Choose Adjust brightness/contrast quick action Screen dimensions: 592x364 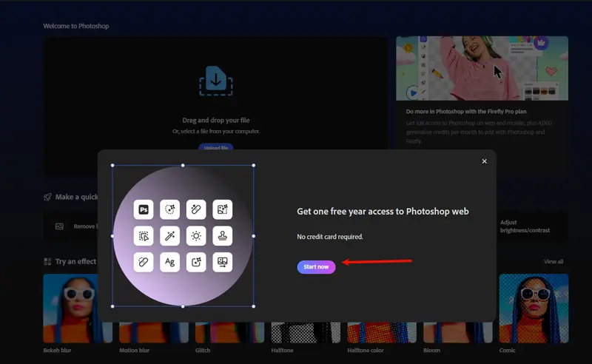(525, 226)
